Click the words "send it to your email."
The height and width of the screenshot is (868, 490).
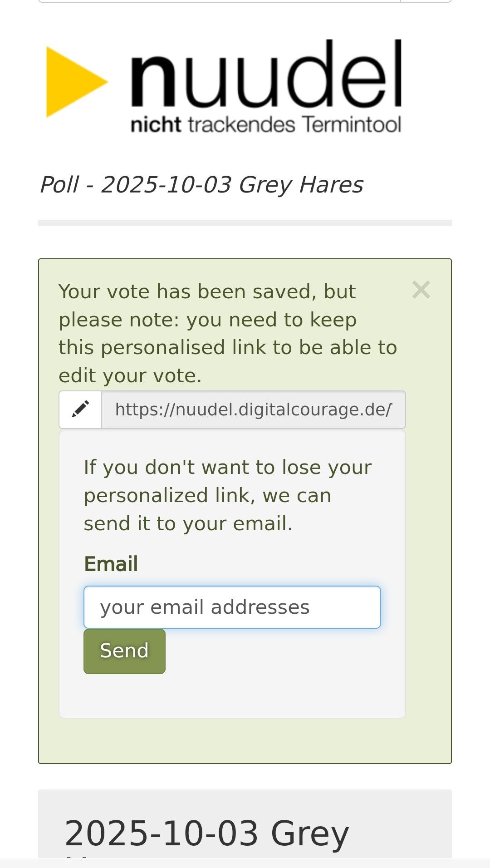coord(188,524)
